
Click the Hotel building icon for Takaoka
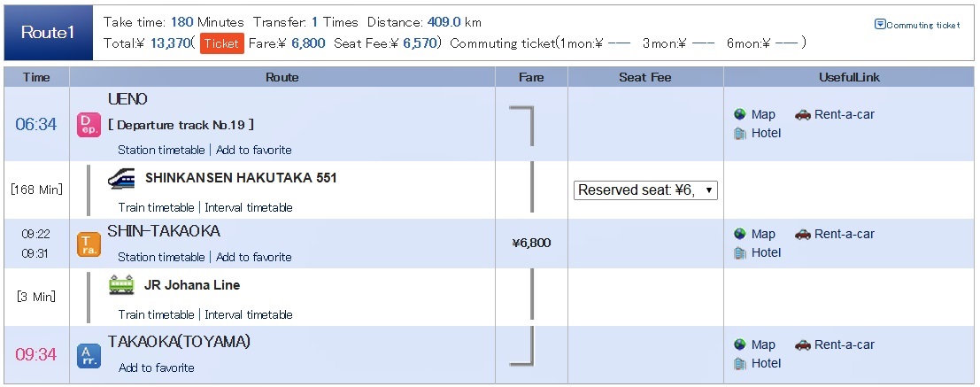740,363
